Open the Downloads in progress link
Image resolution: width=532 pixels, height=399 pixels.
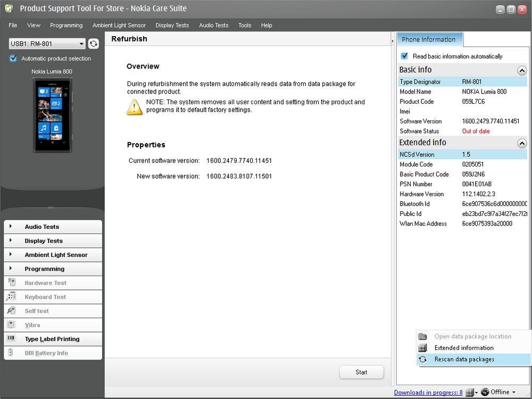tap(428, 393)
